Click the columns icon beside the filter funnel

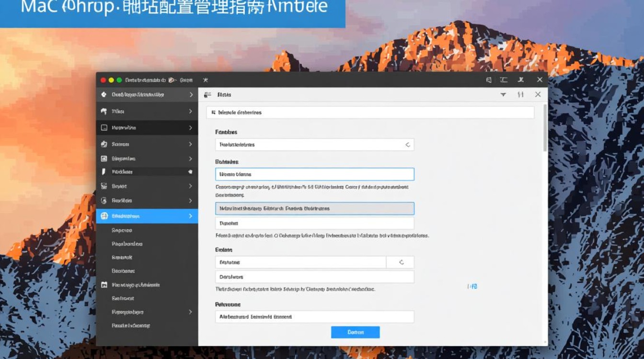point(520,95)
